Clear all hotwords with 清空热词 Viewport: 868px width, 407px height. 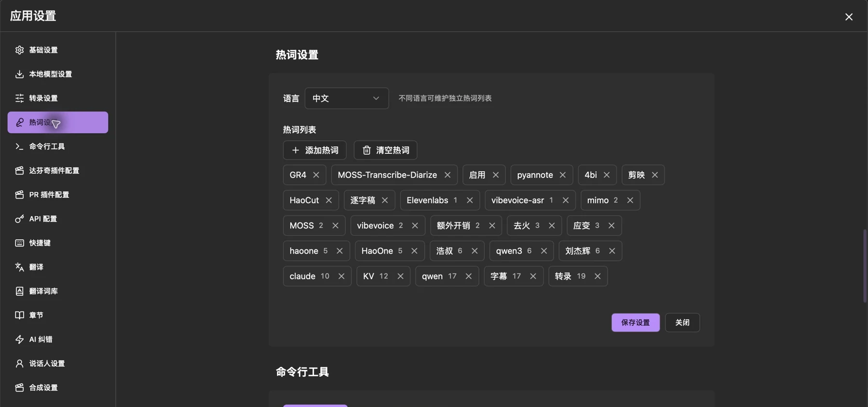[385, 150]
